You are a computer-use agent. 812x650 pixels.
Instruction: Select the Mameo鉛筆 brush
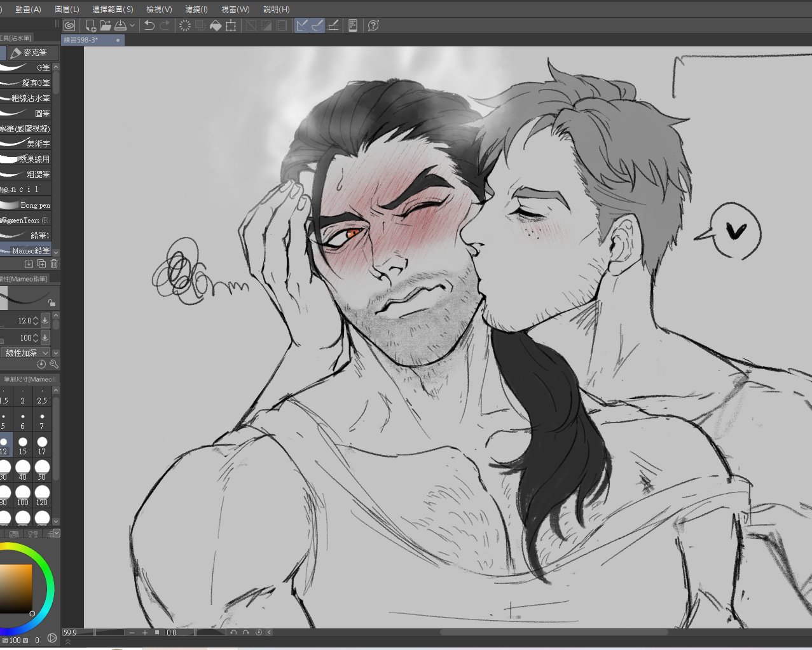(25, 250)
